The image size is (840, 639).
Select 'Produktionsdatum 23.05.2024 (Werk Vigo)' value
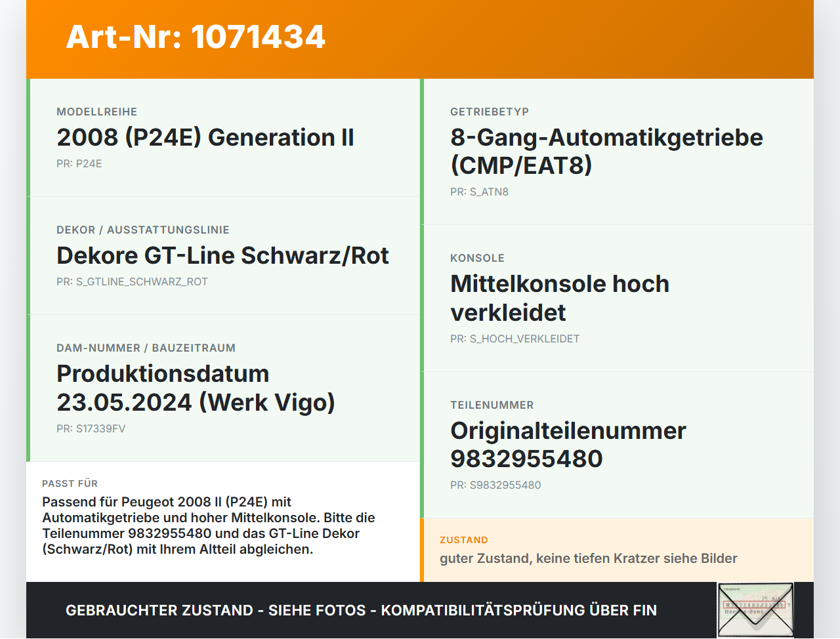196,388
